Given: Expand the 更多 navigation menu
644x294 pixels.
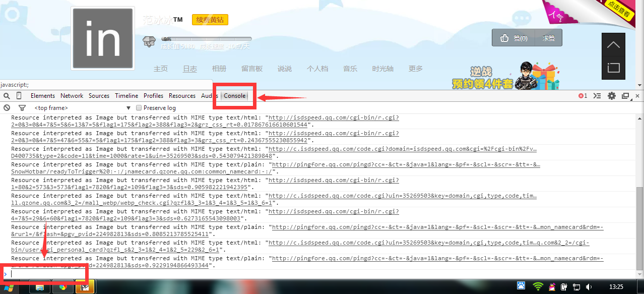Looking at the screenshot, I should click(416, 69).
